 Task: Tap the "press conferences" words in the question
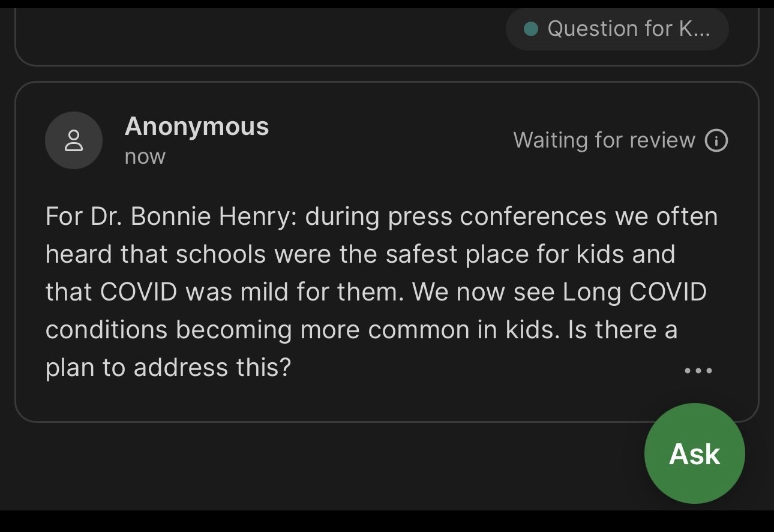(497, 217)
